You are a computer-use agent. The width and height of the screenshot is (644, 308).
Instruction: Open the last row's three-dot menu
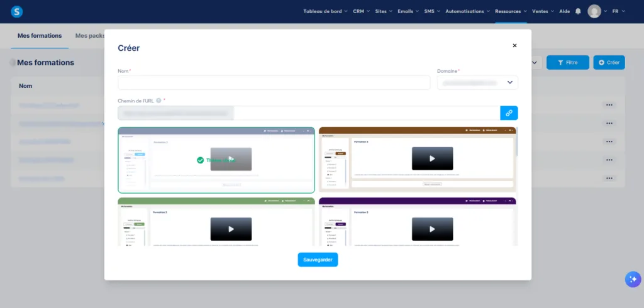point(609,179)
